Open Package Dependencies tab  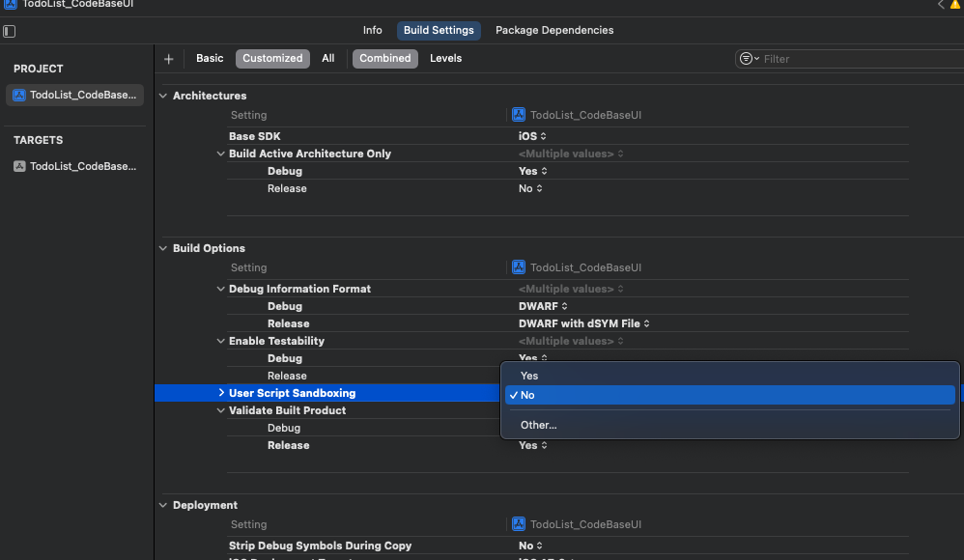click(x=554, y=30)
